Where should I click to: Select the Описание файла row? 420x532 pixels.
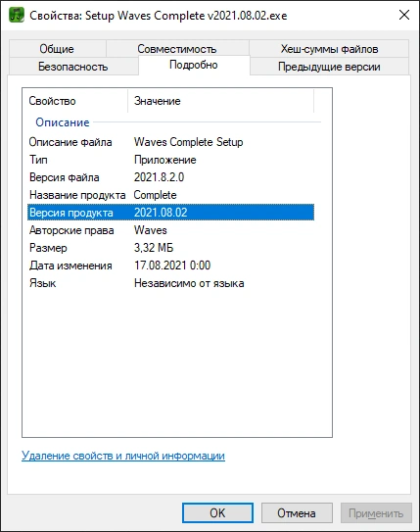171,142
